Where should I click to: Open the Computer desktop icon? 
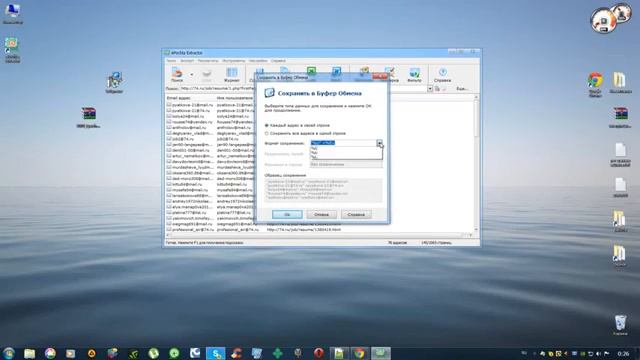pos(13,13)
